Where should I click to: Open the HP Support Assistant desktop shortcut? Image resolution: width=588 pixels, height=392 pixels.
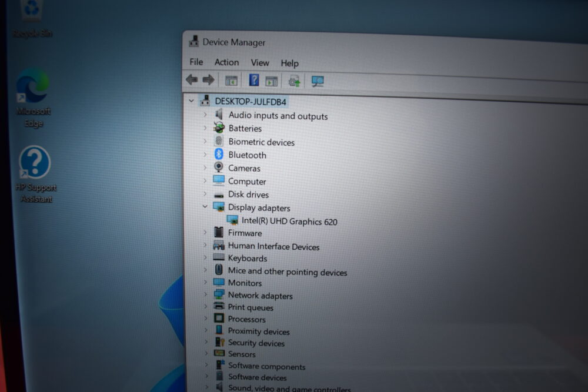click(35, 162)
